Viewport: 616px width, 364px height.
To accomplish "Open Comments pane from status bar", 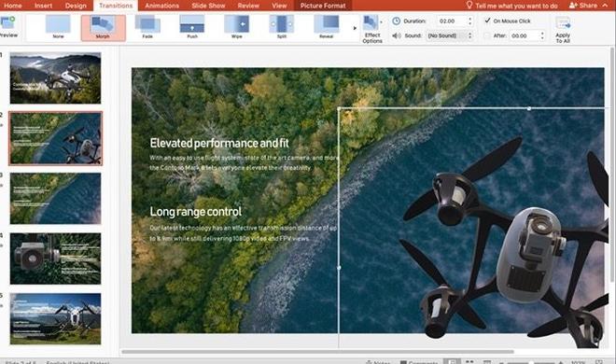I will 419,362.
